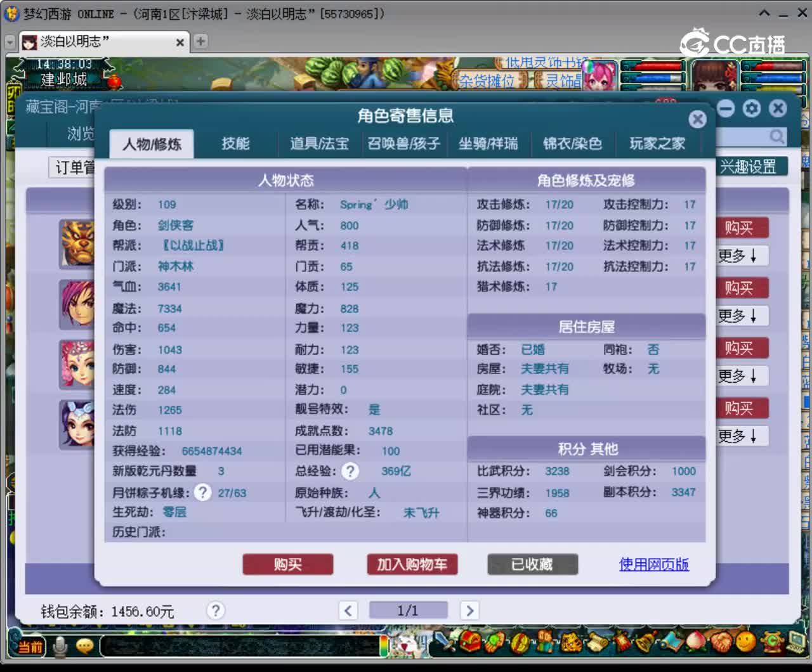Open the gear settings icon of 藏宝阁 window
812x672 pixels.
click(x=752, y=108)
